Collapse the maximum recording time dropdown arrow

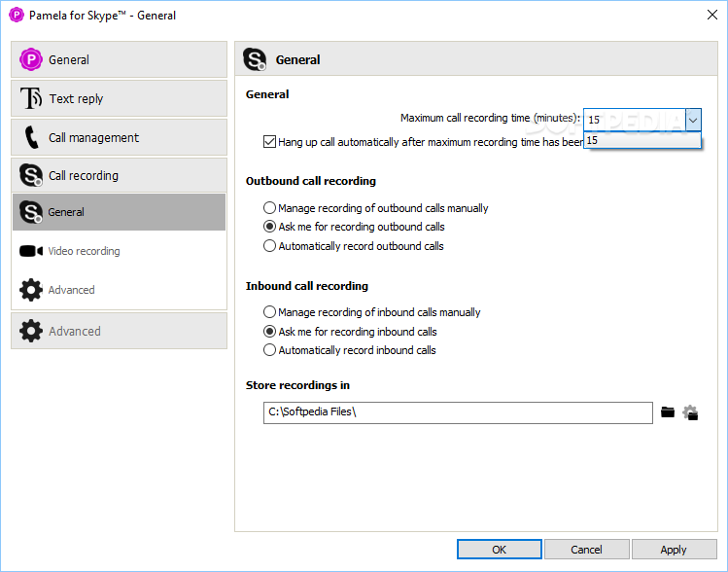693,120
